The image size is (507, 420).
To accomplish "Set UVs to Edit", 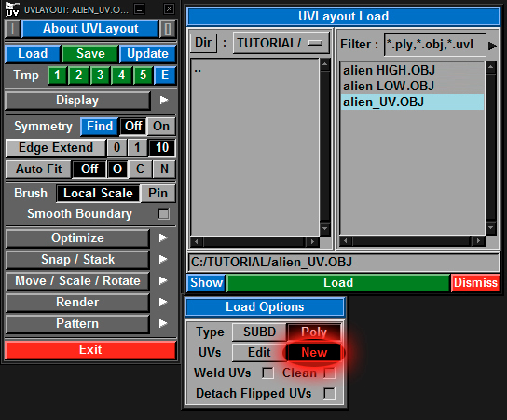I will pyautogui.click(x=259, y=352).
